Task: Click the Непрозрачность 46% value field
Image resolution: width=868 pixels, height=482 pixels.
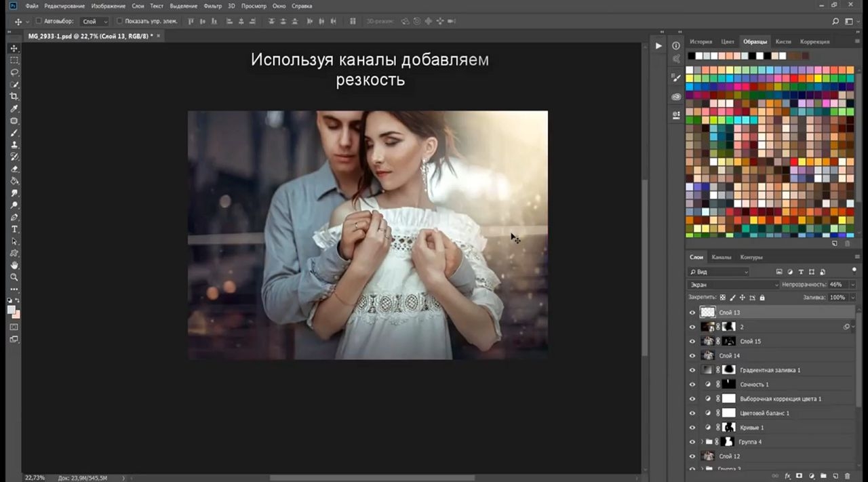Action: click(837, 285)
